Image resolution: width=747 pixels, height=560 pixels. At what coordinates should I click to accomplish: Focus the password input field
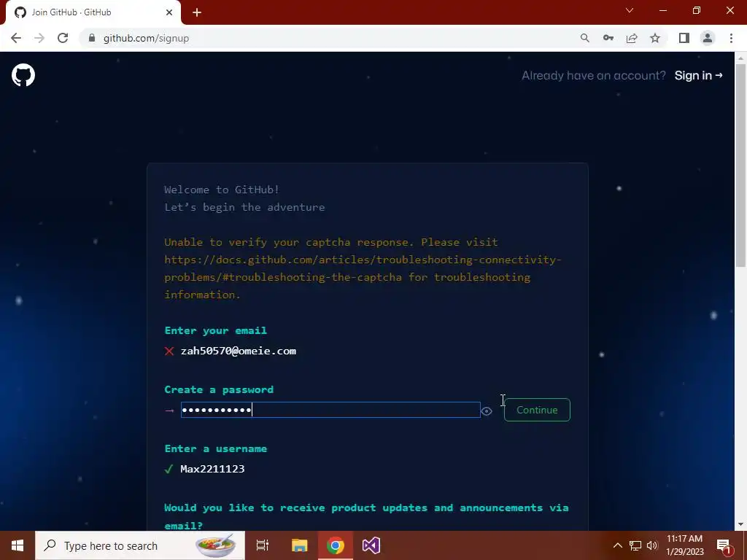[330, 410]
